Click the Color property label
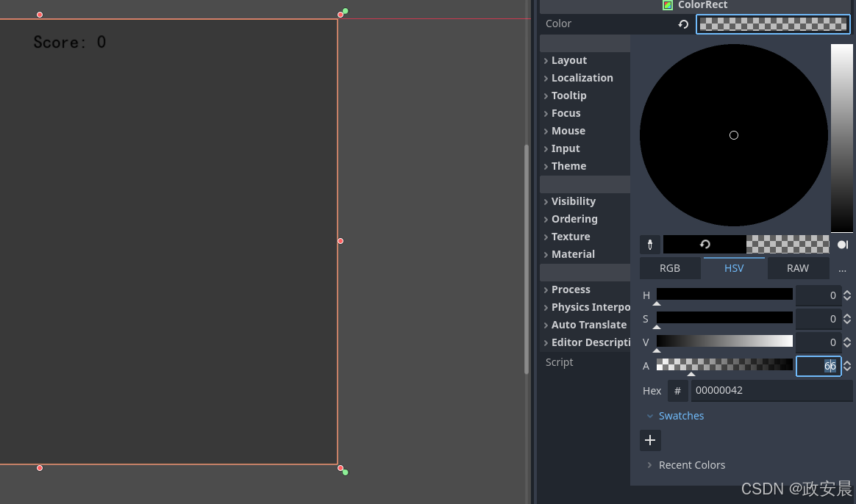Viewport: 856px width, 504px height. (558, 24)
